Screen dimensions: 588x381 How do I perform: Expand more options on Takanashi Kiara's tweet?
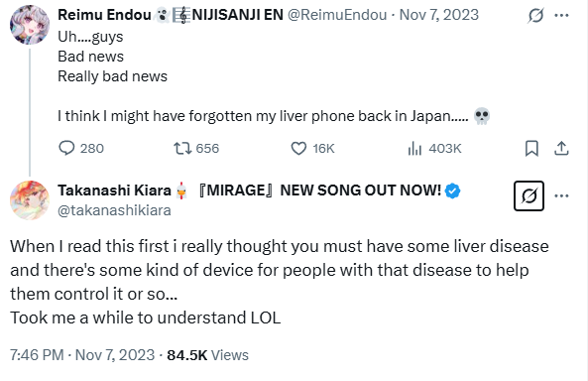click(x=561, y=195)
